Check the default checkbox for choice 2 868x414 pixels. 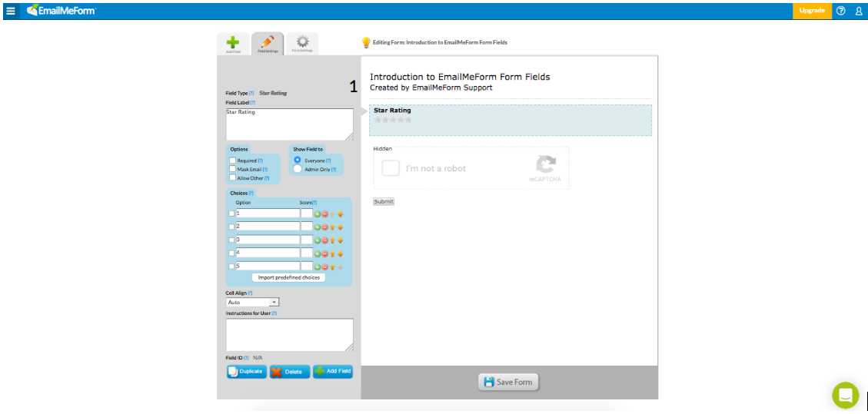pyautogui.click(x=231, y=227)
